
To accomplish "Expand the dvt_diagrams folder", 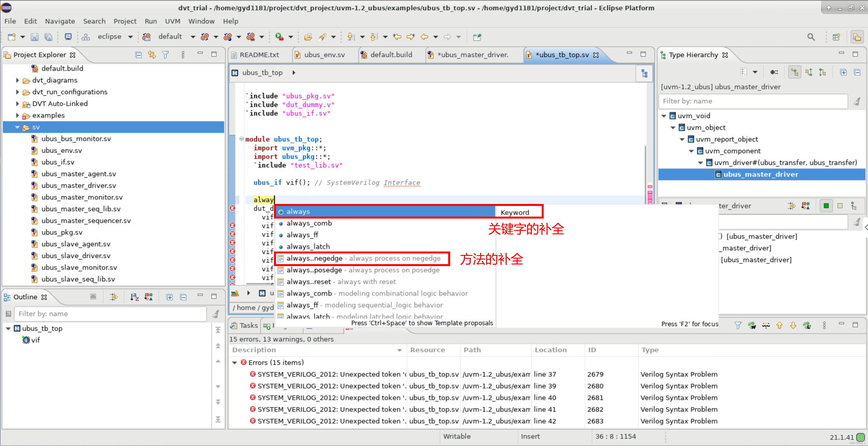I will (x=18, y=80).
